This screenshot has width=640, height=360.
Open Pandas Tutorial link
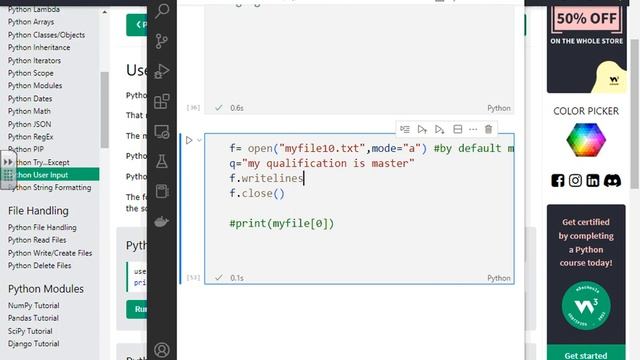coord(33,318)
